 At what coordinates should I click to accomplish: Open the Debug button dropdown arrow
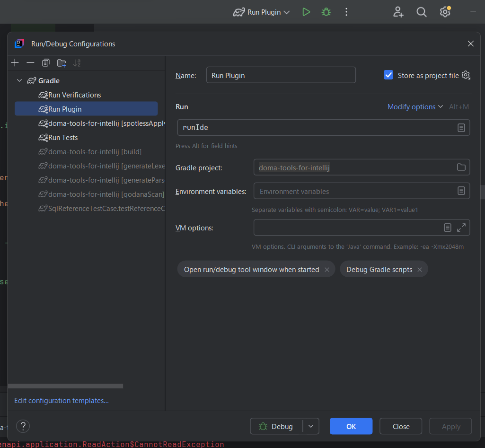click(311, 426)
